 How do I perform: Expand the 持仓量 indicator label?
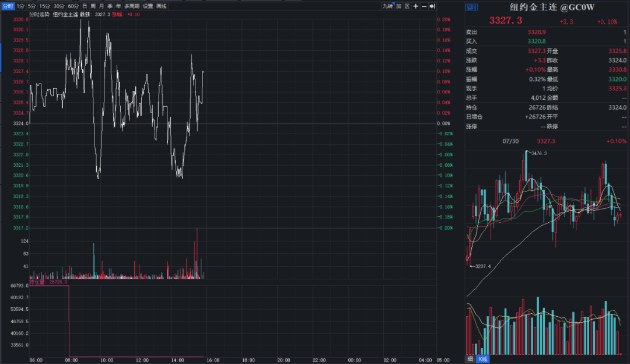38,282
